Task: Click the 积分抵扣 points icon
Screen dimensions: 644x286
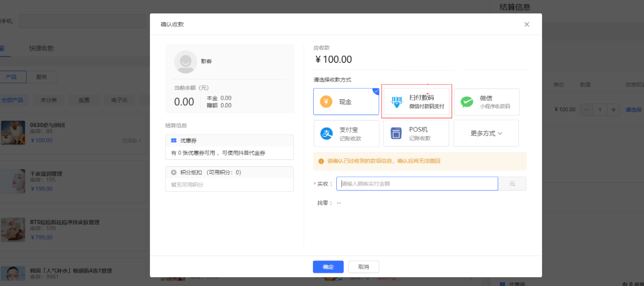Action: tap(173, 172)
